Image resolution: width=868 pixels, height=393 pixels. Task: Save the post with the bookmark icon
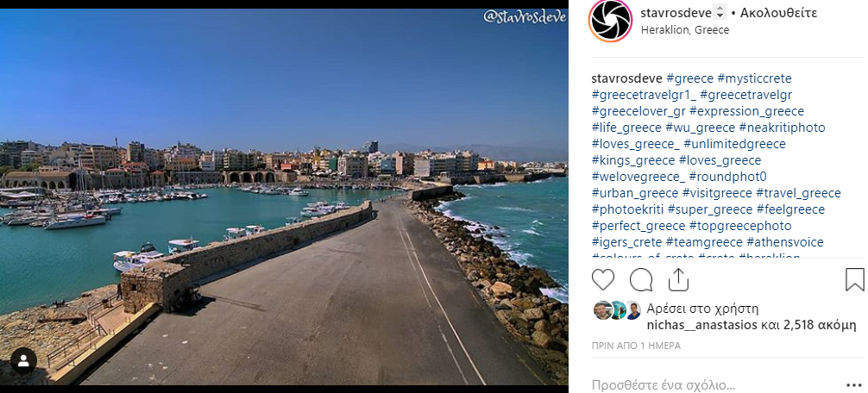click(x=855, y=280)
